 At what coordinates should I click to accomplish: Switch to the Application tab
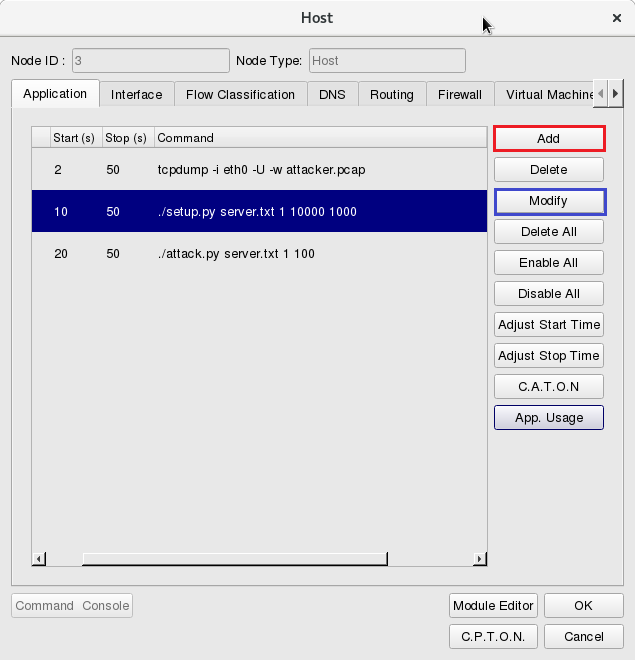pyautogui.click(x=55, y=93)
